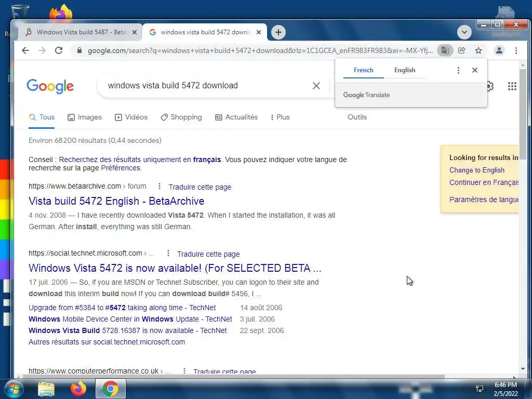Bookmark this page with the star icon
Image resolution: width=532 pixels, height=399 pixels.
click(478, 50)
